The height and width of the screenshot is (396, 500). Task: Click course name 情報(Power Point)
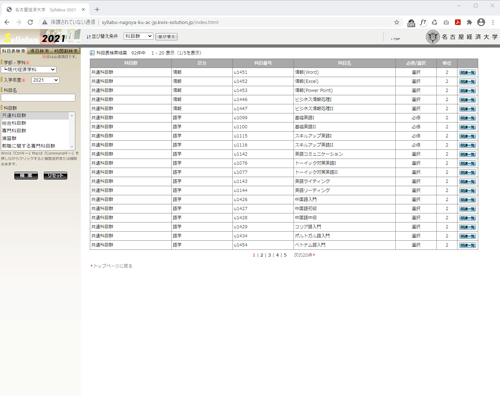tap(314, 90)
